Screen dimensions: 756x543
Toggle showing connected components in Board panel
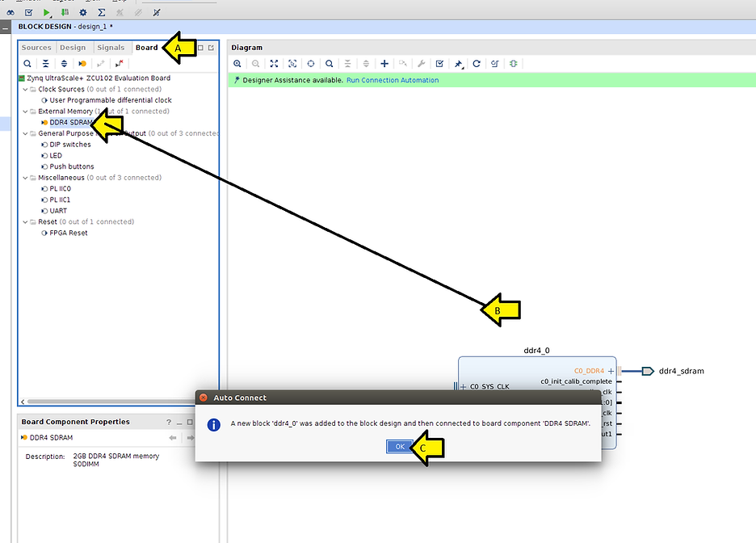point(82,64)
